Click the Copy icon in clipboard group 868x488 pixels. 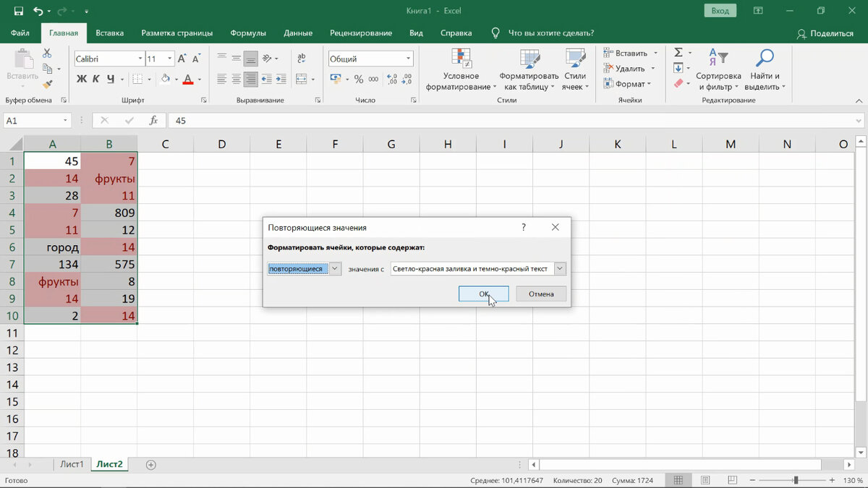(47, 69)
